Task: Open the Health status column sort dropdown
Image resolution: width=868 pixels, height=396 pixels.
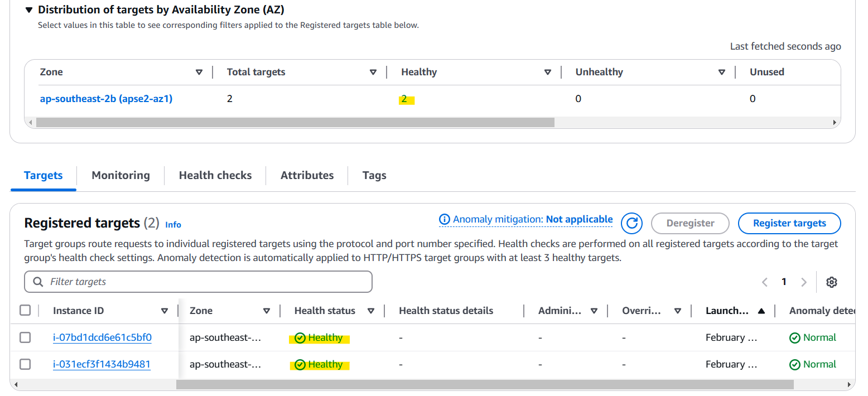Action: tap(371, 311)
